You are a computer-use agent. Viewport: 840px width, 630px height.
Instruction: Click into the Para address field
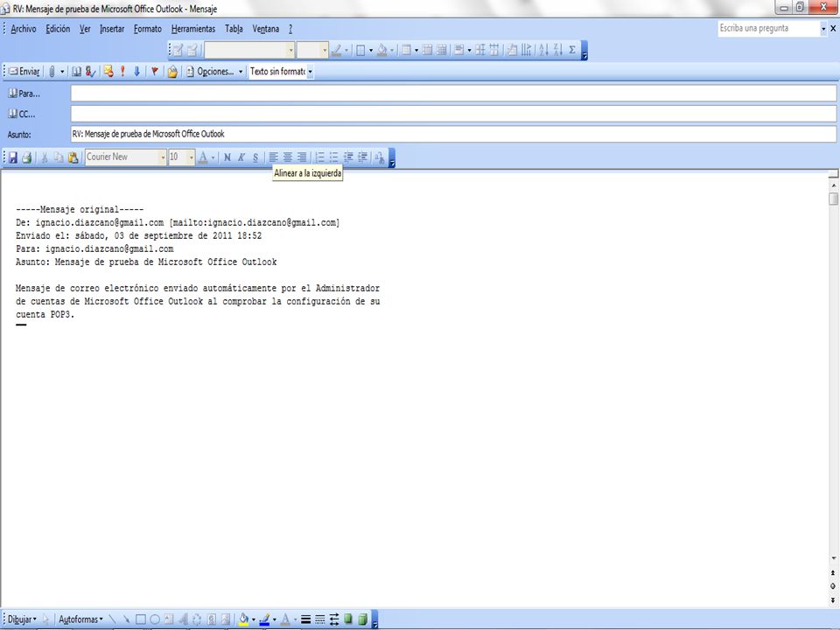click(x=453, y=94)
